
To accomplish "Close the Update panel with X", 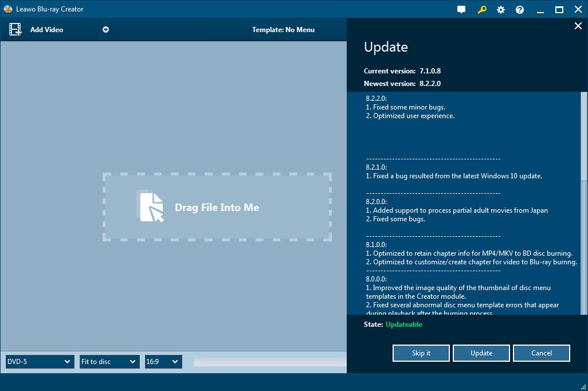I will click(578, 26).
